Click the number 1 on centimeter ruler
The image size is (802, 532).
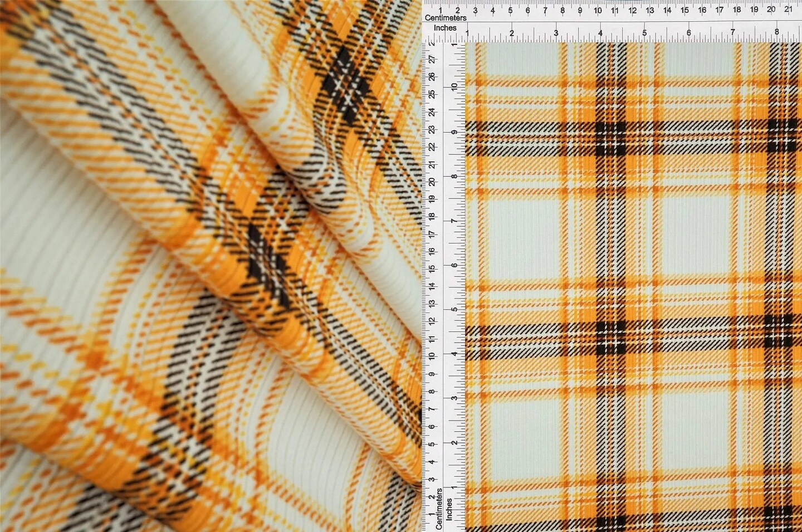[440, 9]
